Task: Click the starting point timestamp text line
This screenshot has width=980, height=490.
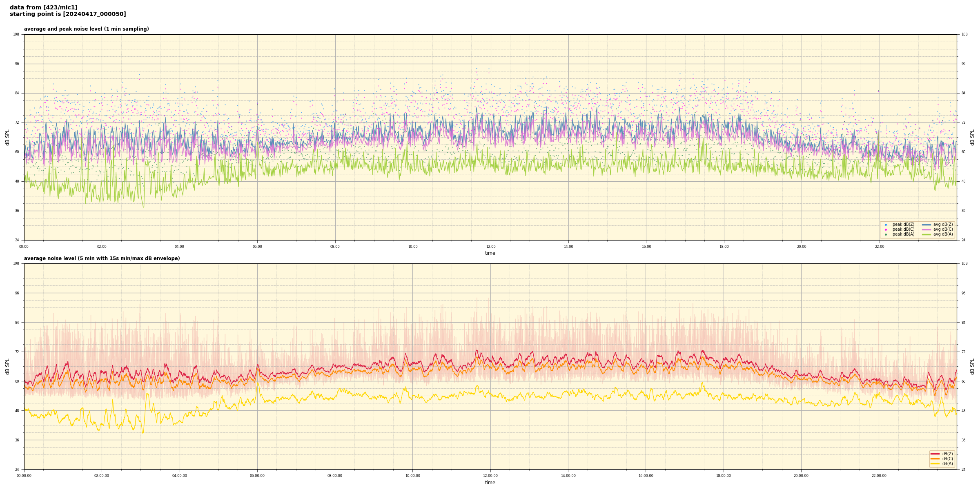Action: tap(68, 14)
